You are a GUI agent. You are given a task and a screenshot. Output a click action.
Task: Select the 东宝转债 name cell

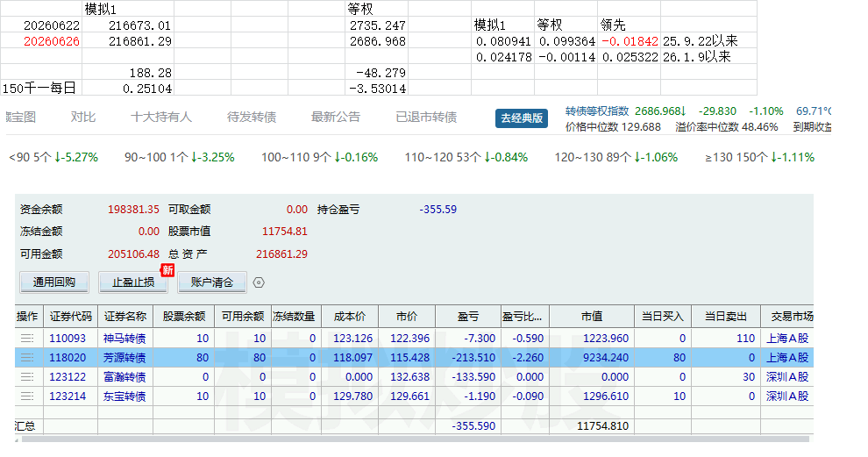point(125,396)
